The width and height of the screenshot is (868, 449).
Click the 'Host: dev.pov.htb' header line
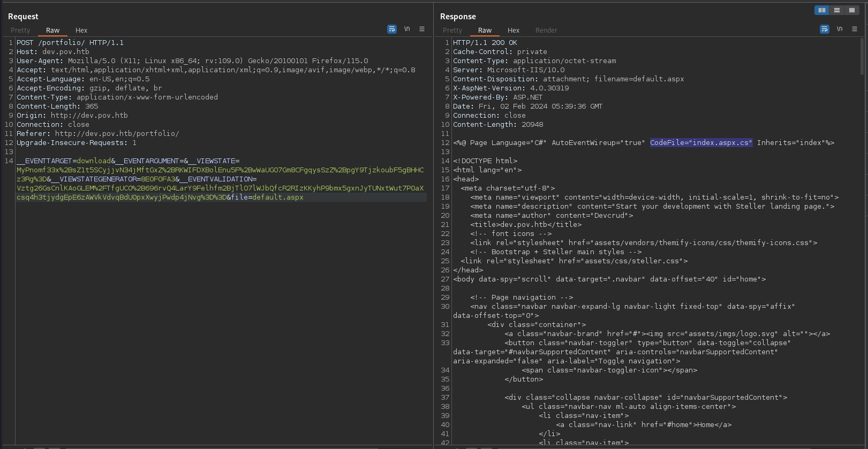click(x=53, y=52)
